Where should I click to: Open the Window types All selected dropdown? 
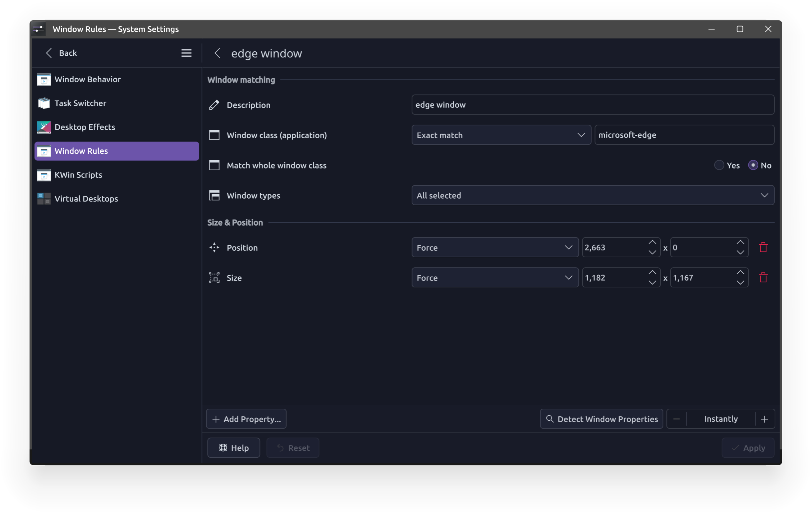(x=593, y=195)
